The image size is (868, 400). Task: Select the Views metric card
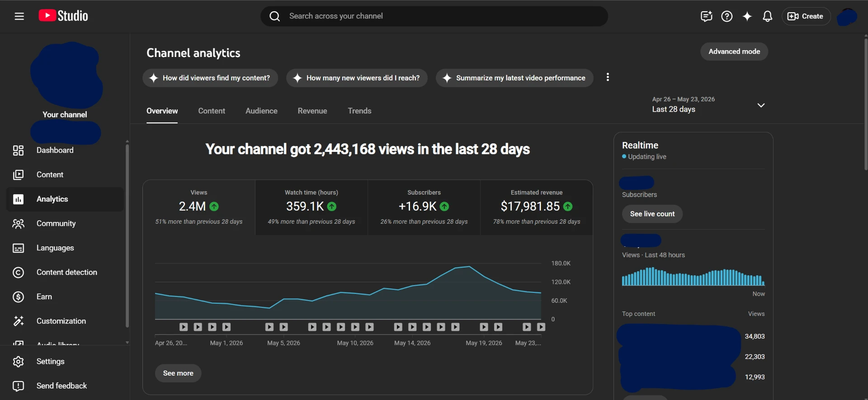199,207
